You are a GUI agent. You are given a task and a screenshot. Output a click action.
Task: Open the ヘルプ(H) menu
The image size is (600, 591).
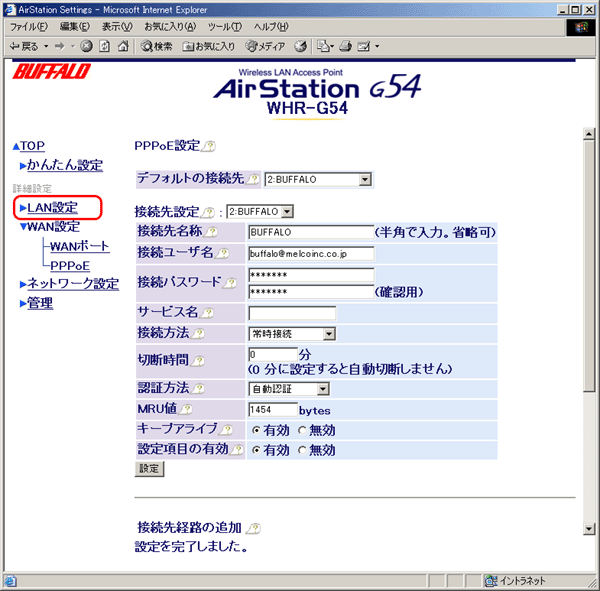point(271,26)
